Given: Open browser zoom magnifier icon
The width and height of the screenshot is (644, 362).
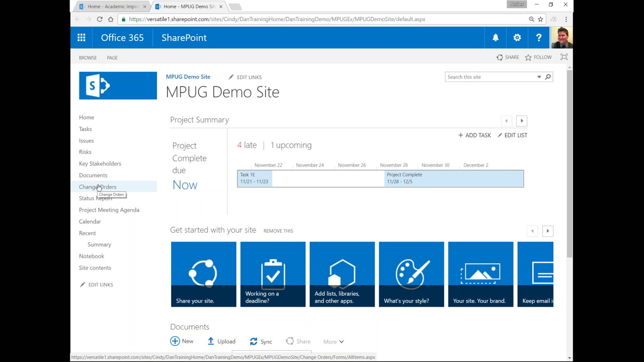Looking at the screenshot, I should [x=531, y=19].
